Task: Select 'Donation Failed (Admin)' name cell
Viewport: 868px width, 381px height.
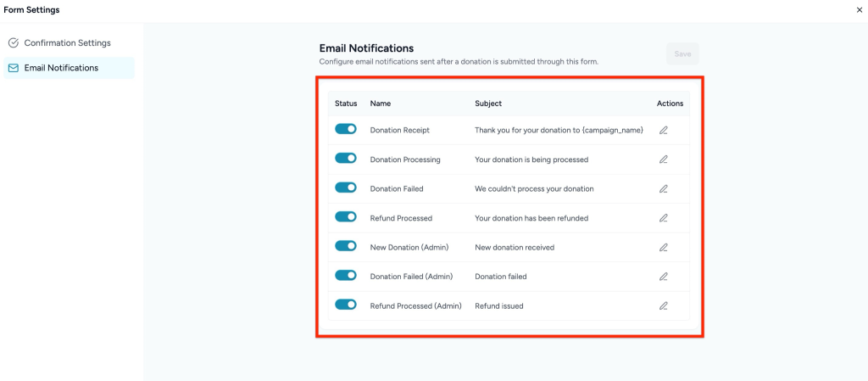Action: pyautogui.click(x=411, y=277)
